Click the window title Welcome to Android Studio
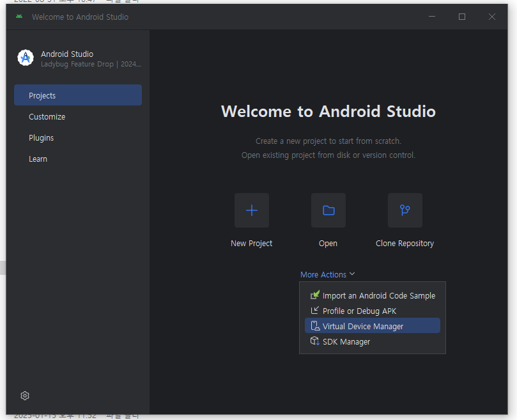 (x=80, y=17)
